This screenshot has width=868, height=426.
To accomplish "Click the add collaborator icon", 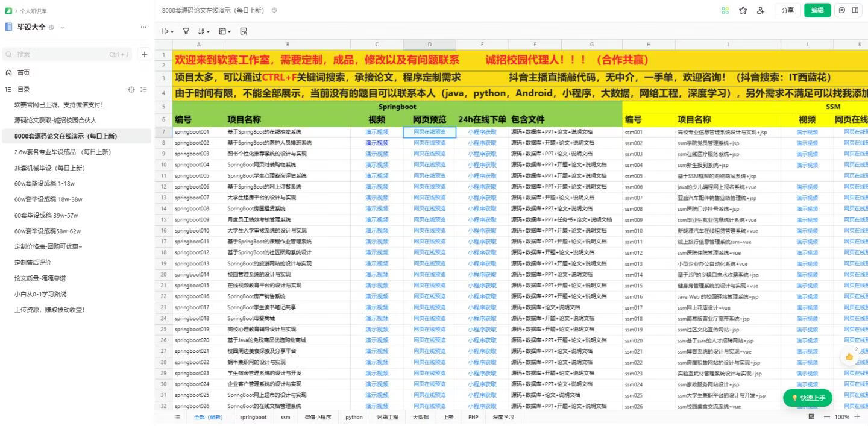I will (760, 10).
